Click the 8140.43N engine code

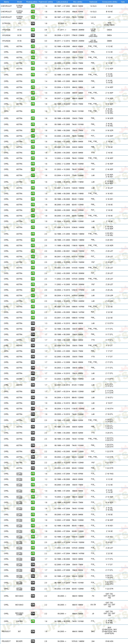[x=110, y=641]
